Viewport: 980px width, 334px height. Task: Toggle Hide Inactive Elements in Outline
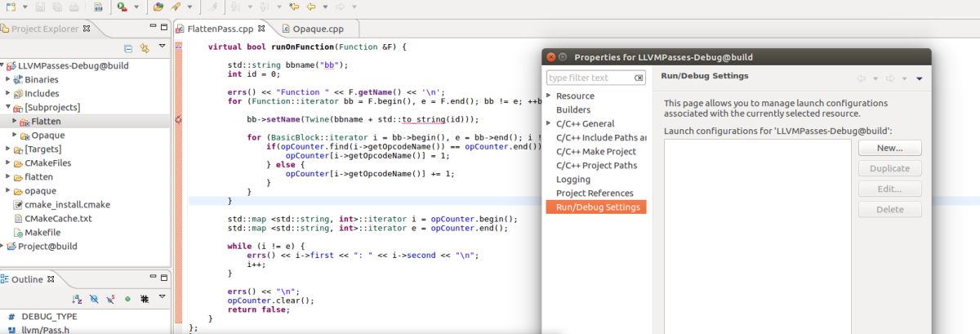(145, 299)
